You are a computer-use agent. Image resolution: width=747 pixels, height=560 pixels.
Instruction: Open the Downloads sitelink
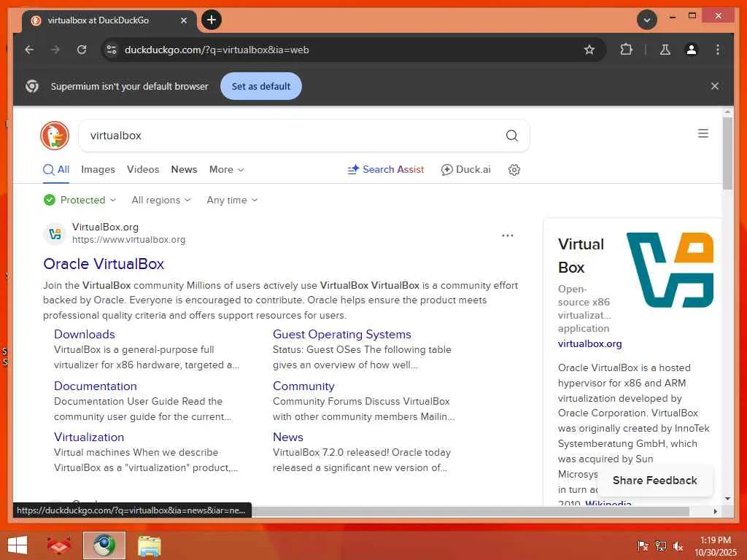(85, 334)
